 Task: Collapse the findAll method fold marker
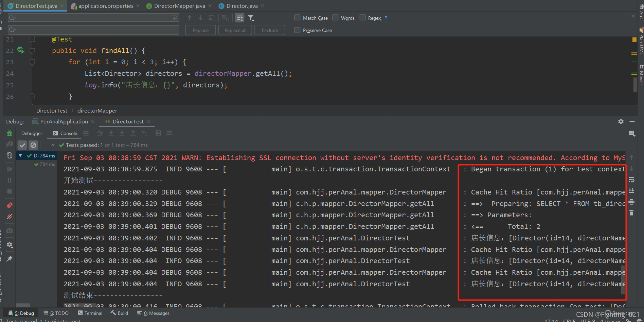pos(32,51)
